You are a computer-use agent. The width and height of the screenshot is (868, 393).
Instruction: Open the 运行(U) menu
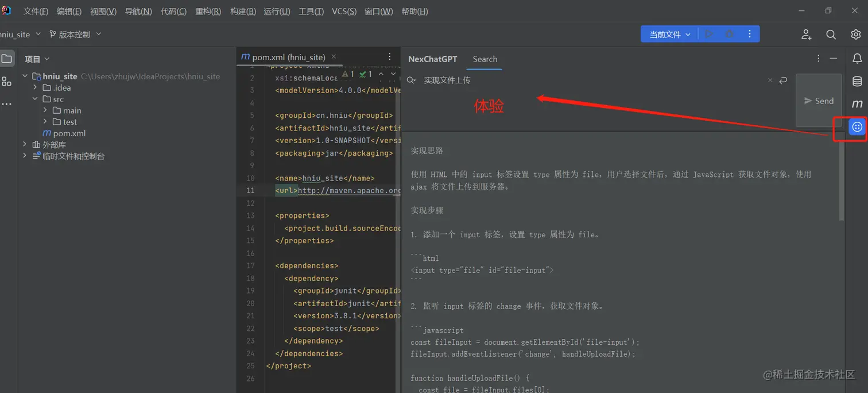277,11
